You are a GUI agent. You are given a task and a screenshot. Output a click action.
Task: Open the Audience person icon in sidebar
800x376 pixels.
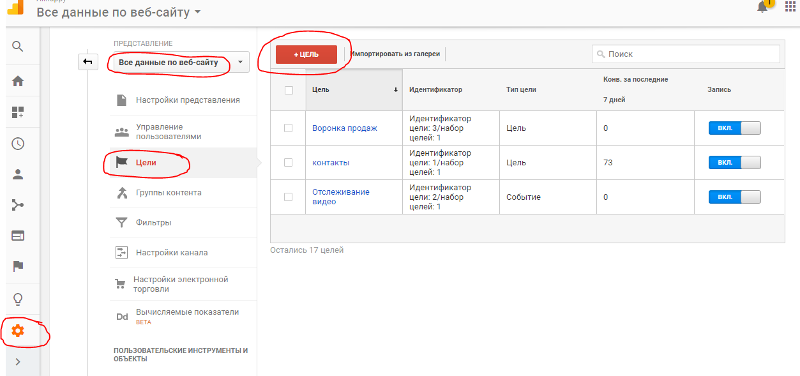(x=18, y=174)
